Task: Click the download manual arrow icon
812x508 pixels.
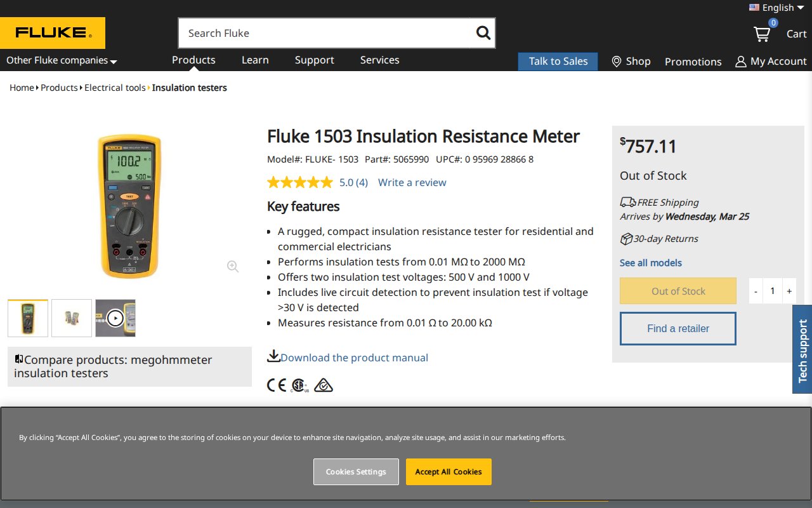Action: coord(273,356)
